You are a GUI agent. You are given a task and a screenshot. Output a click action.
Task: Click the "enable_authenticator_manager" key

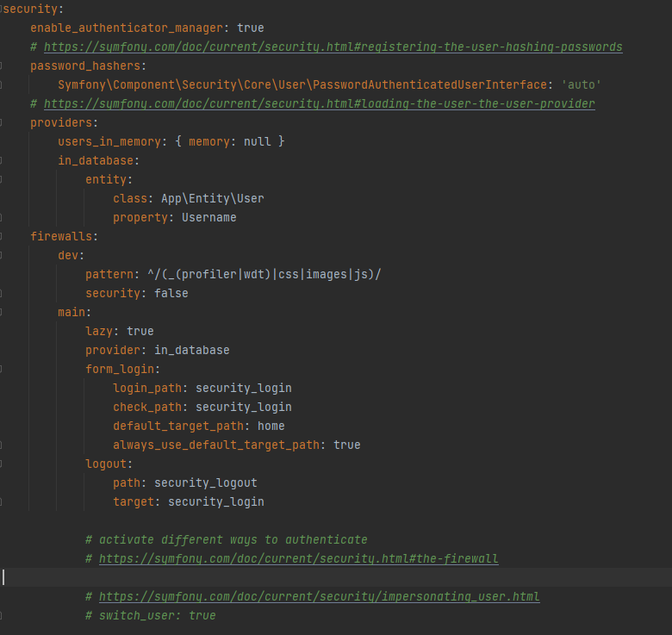(x=127, y=28)
